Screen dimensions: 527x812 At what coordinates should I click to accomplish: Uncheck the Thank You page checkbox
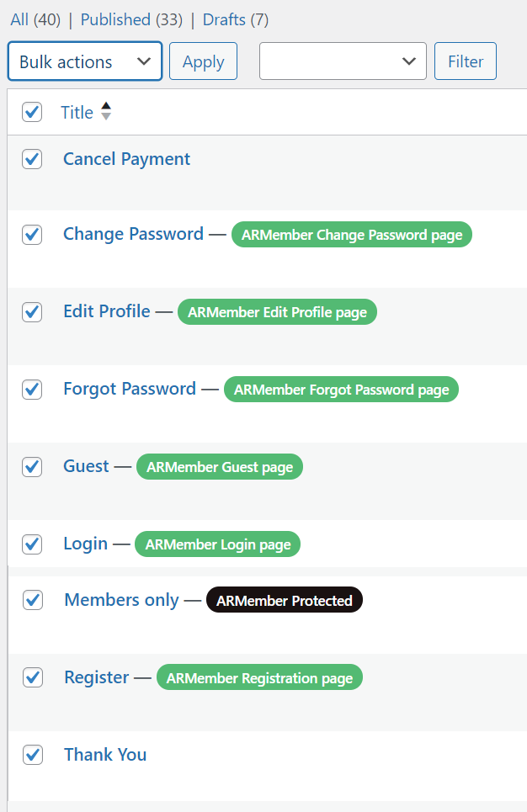pyautogui.click(x=32, y=755)
